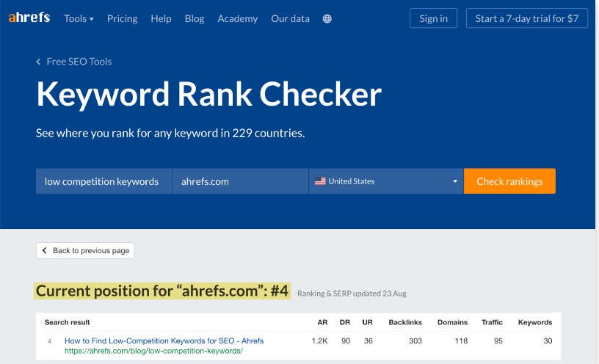Screen dimensions: 599x364
Task: Click the Ranking & SERP updated 23 Aug text
Action: 352,294
